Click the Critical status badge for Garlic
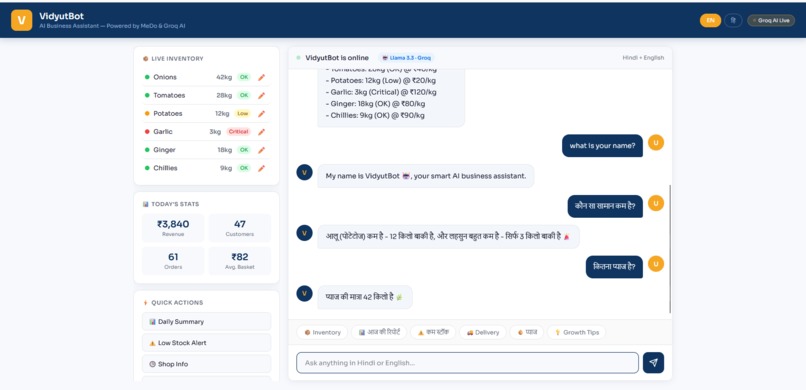Image resolution: width=806 pixels, height=390 pixels. [x=239, y=132]
